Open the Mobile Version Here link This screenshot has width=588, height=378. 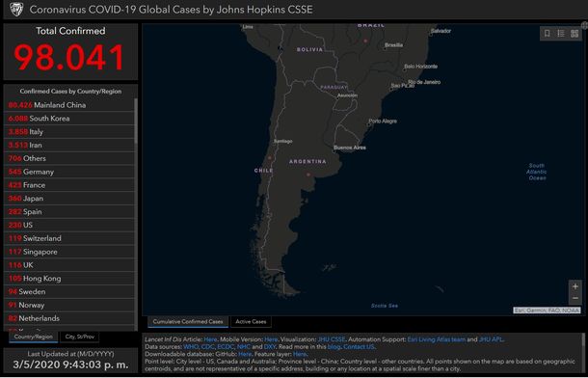[x=271, y=339]
